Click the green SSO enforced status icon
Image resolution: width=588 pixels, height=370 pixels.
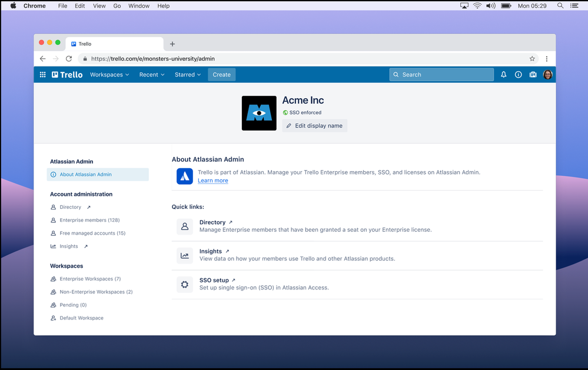[x=285, y=112]
